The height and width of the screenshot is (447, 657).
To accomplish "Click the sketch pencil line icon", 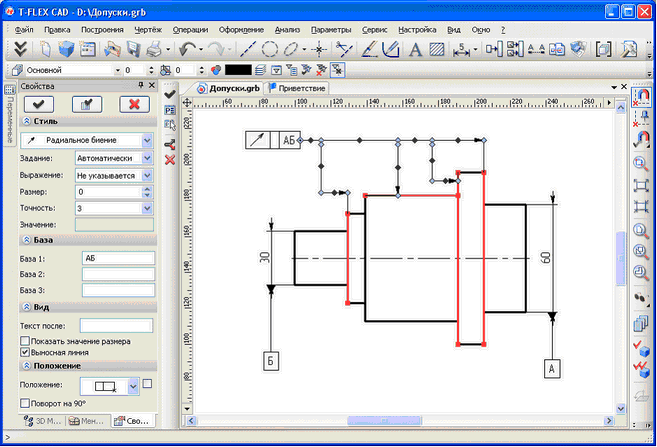I will click(369, 49).
